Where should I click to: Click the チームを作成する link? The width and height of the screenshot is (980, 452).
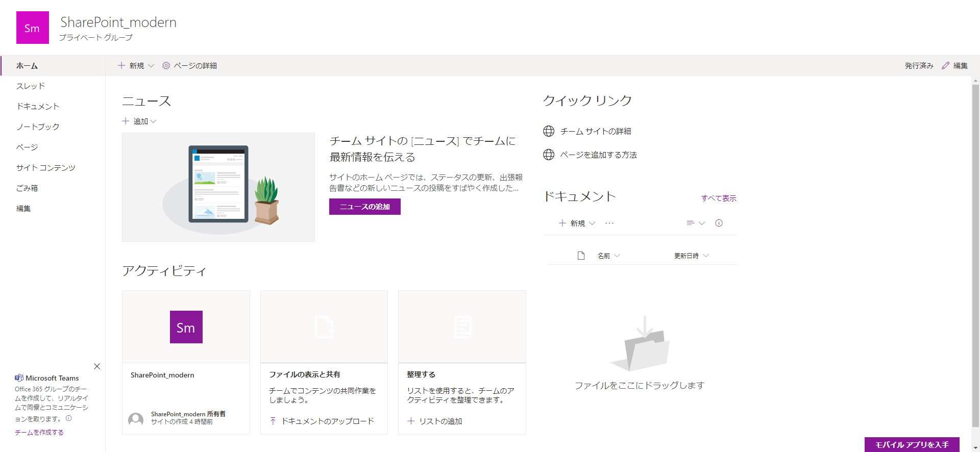tap(39, 432)
